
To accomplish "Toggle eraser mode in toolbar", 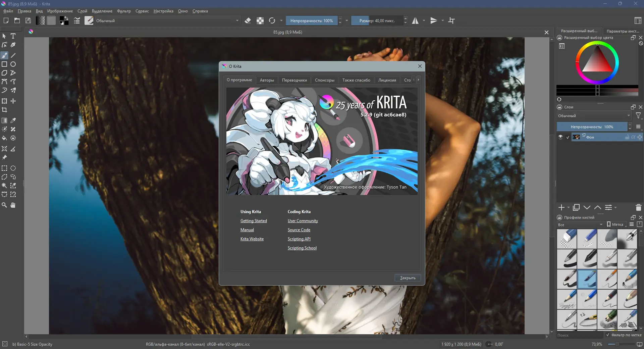I will pos(248,20).
